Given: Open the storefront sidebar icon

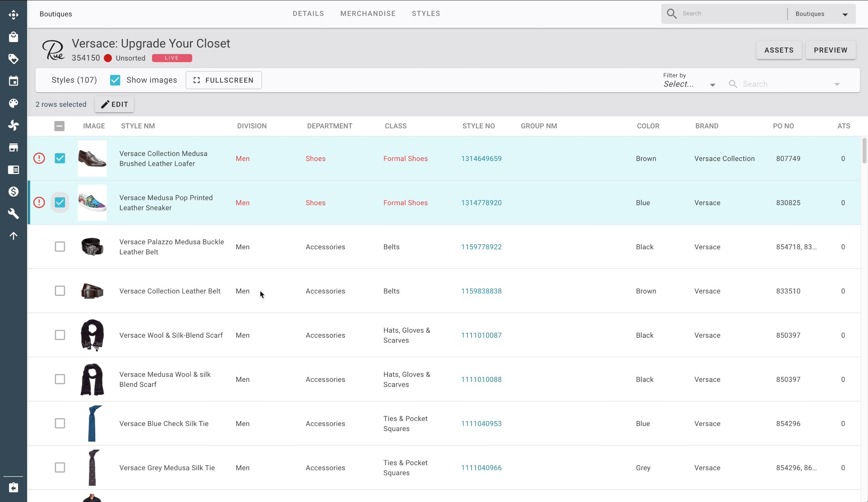Looking at the screenshot, I should (14, 148).
